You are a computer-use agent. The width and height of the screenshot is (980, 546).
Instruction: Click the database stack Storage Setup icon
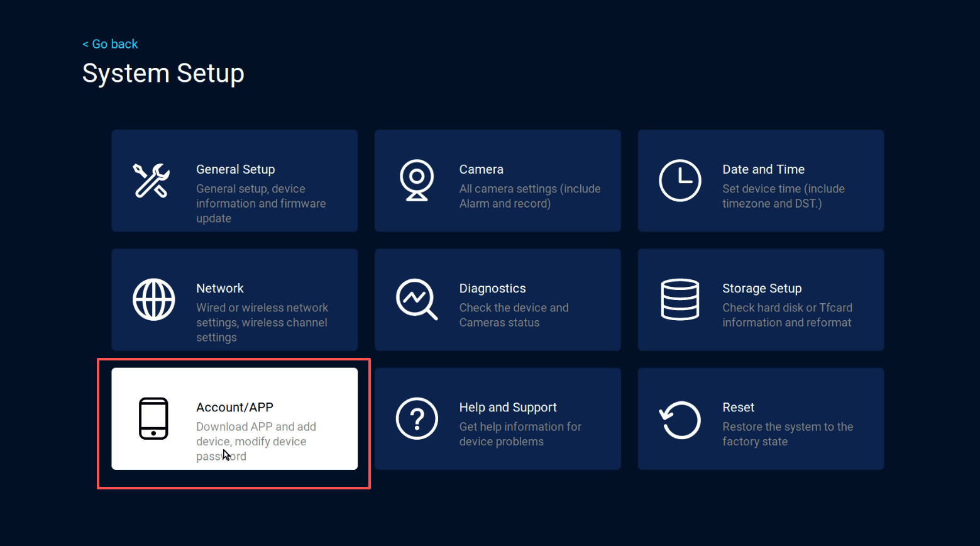pos(680,299)
